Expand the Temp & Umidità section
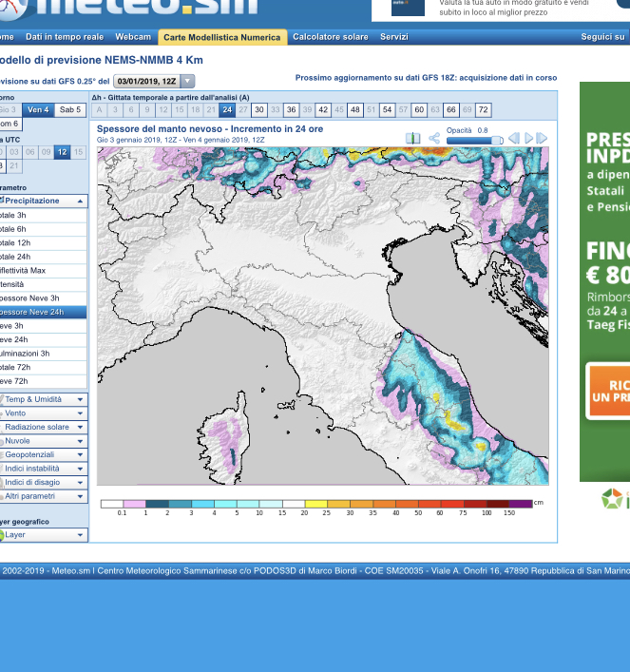The width and height of the screenshot is (630, 672). tap(80, 400)
